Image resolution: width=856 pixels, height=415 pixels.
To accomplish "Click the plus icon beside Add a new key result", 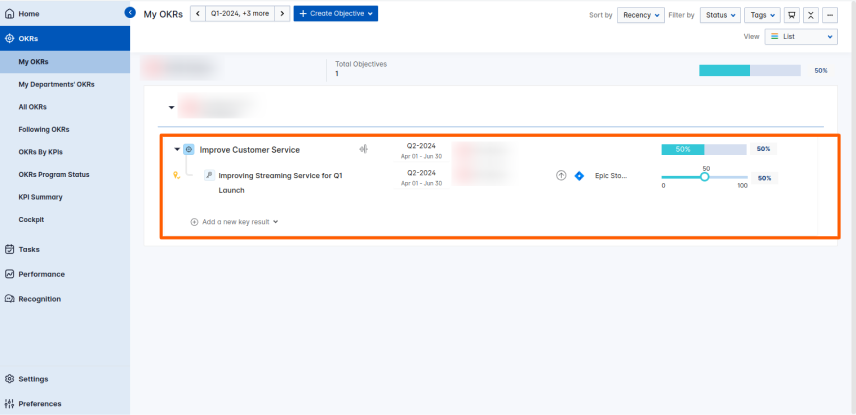I will [x=194, y=222].
